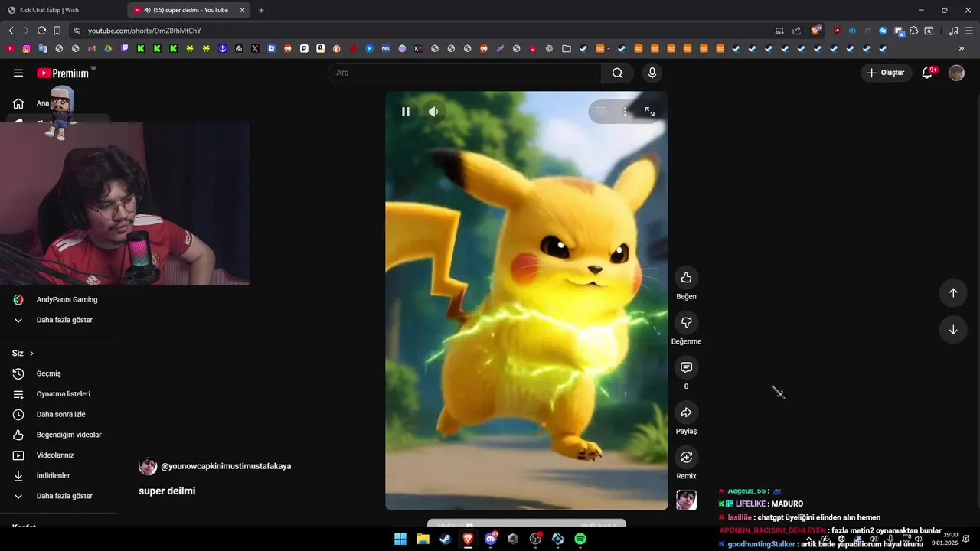Open the YouTube hamburger guide menu
The height and width of the screenshot is (551, 980).
coord(18,73)
